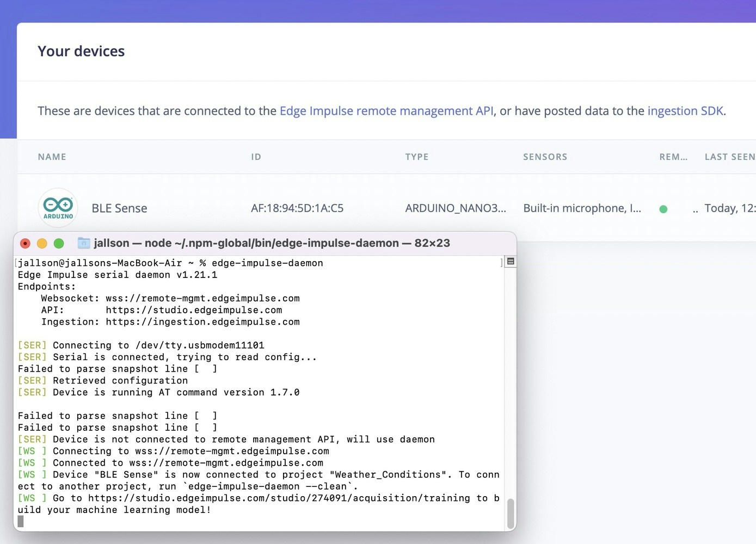Click the green remote management status dot

(663, 209)
